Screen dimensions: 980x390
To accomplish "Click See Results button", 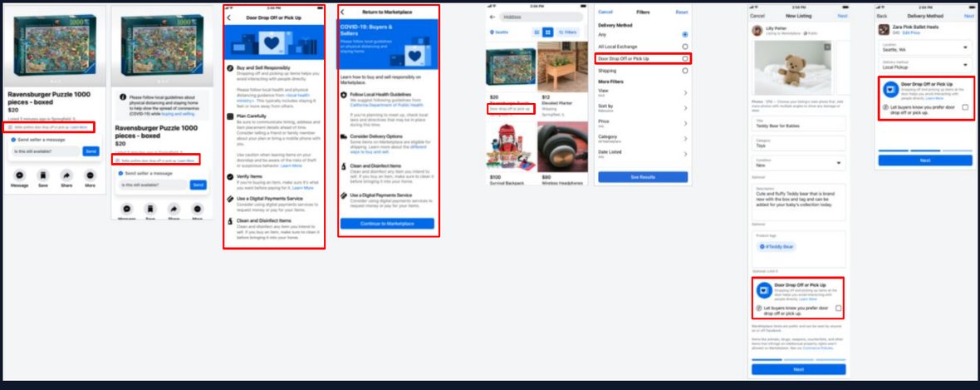I will tap(643, 177).
